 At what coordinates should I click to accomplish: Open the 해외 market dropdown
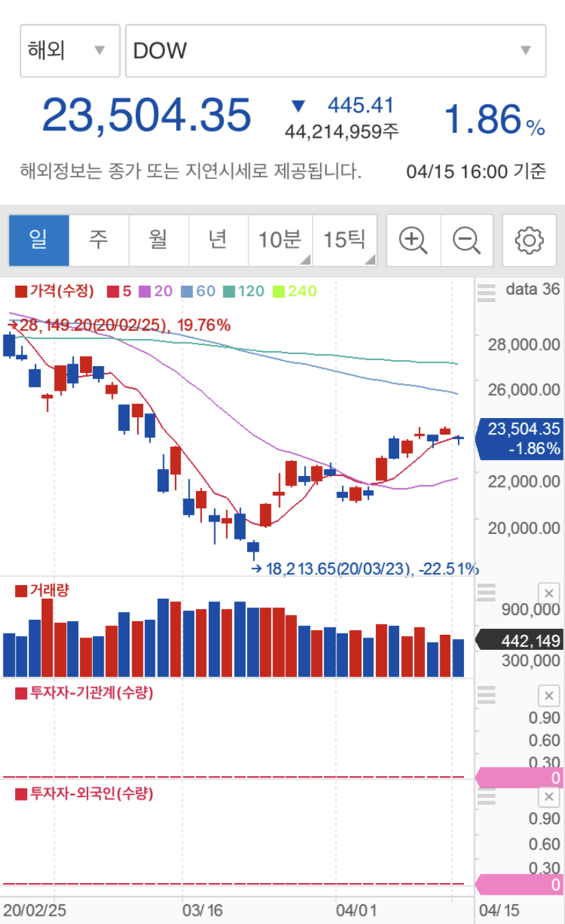70,50
